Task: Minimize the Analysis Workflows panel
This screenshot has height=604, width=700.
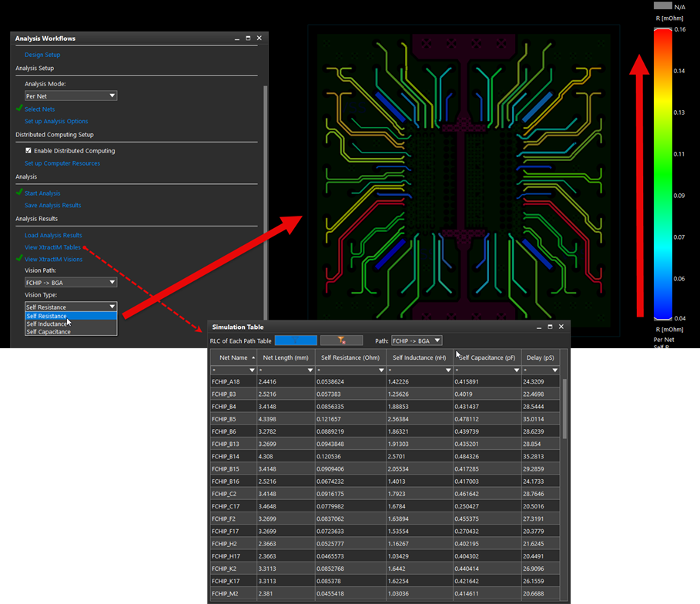Action: pos(237,38)
